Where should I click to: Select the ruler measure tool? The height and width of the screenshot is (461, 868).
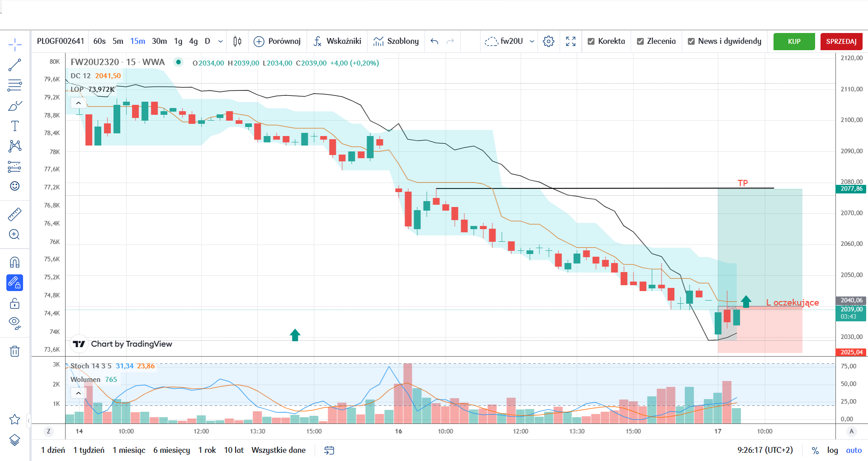[x=15, y=214]
